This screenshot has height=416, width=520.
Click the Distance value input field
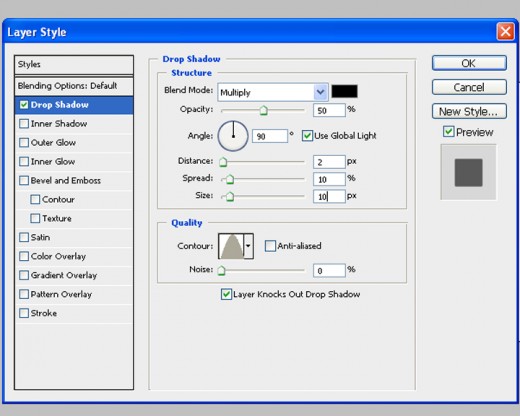coord(329,162)
